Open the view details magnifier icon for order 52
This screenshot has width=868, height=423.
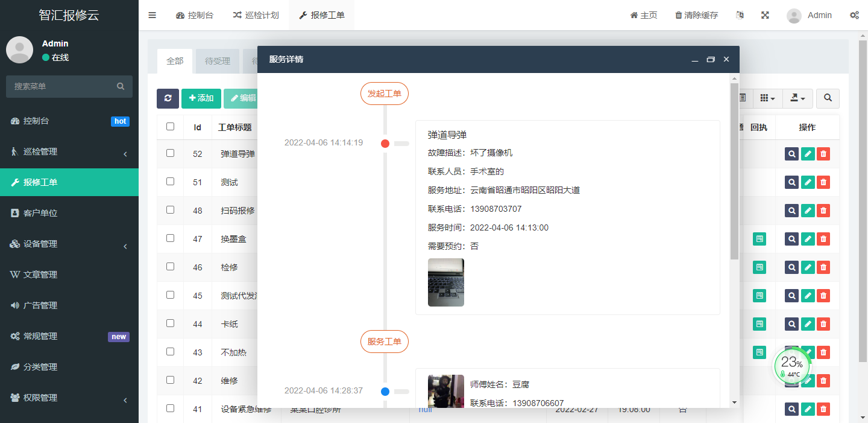(791, 154)
